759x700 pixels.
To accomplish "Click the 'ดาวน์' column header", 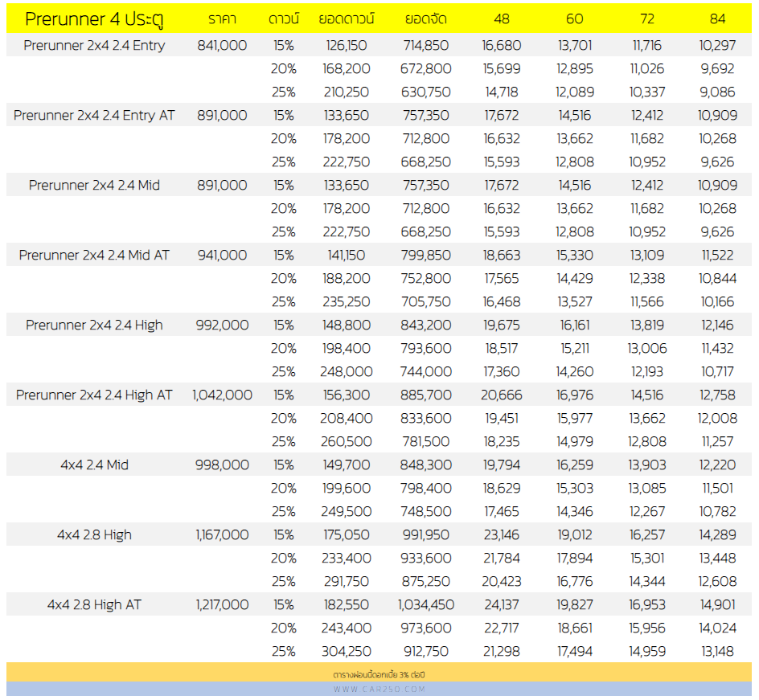I will (x=284, y=18).
